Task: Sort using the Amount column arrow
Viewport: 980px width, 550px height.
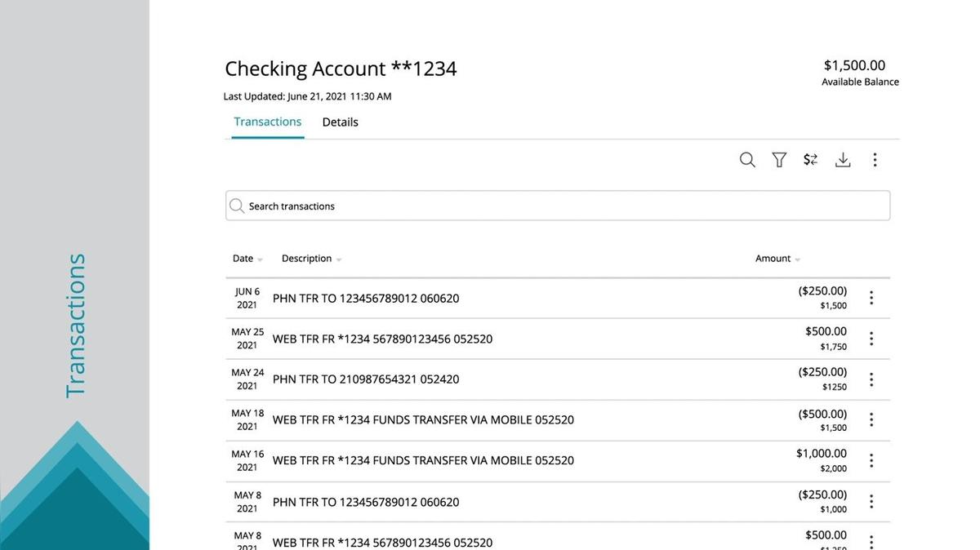Action: (x=796, y=259)
